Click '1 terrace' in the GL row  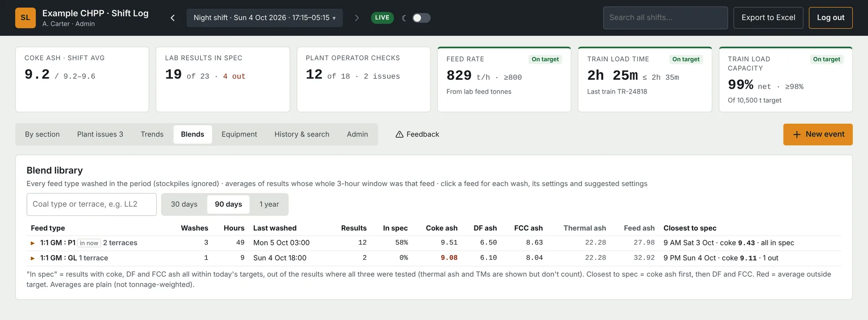(x=93, y=258)
